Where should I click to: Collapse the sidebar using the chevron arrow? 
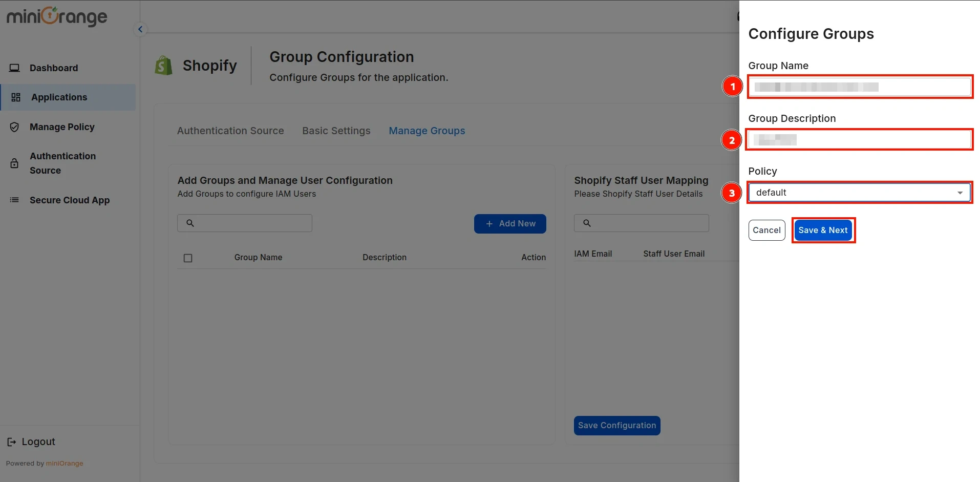[x=140, y=29]
